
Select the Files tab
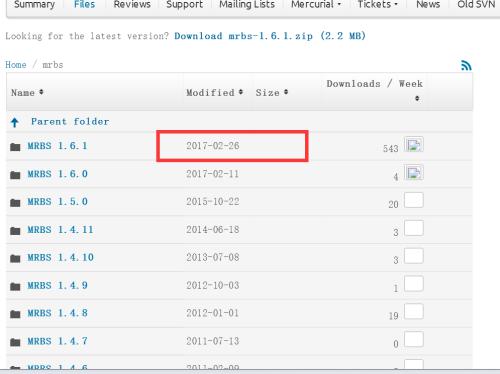84,4
